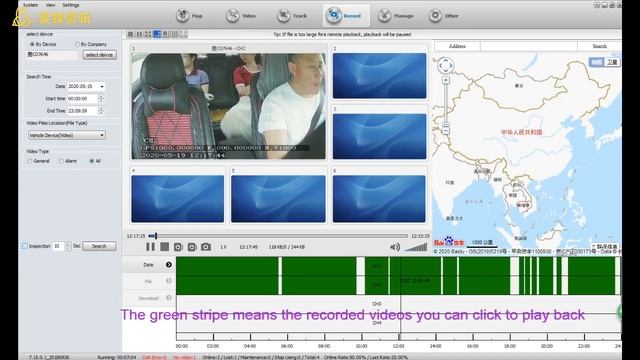This screenshot has width=640, height=360.
Task: Open the Track module
Action: pos(291,16)
